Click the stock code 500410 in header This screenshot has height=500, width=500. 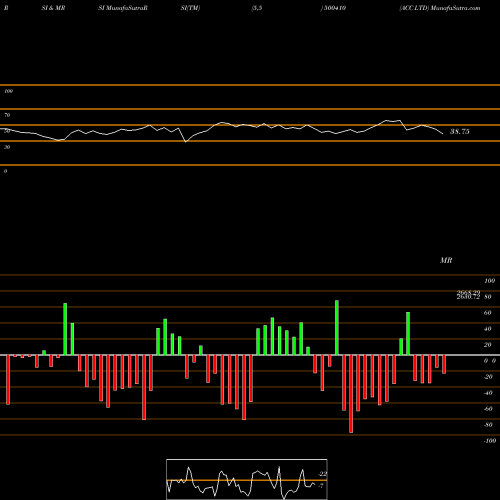point(335,8)
